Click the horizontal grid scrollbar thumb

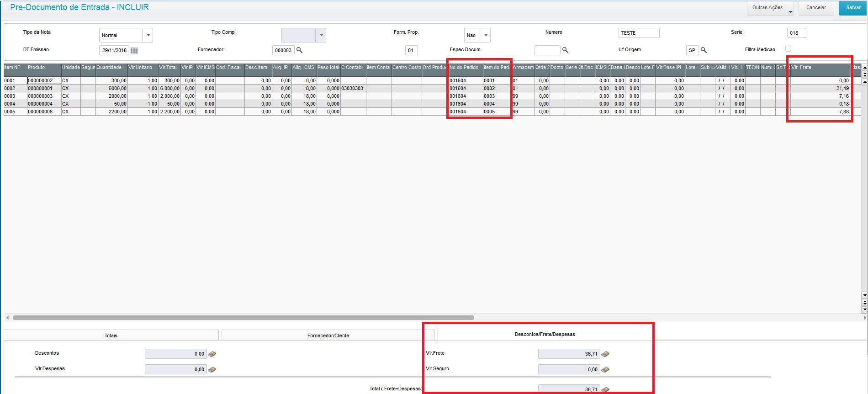point(243,318)
